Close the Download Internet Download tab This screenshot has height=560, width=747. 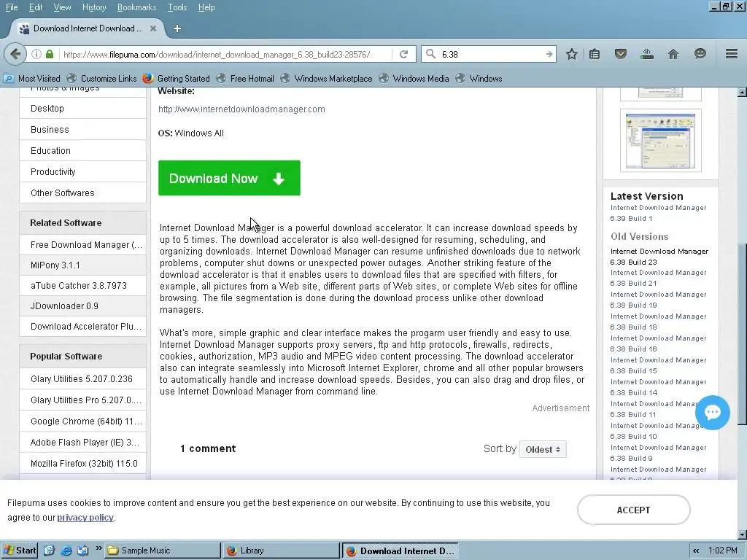click(x=153, y=28)
